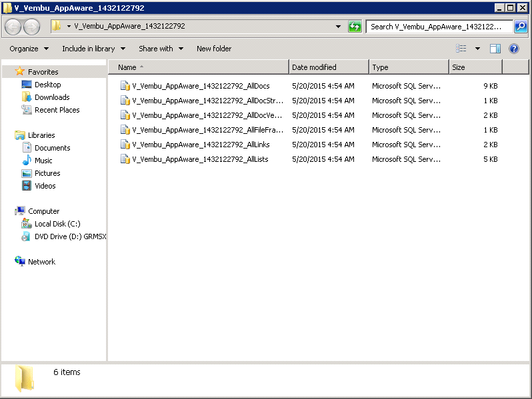The width and height of the screenshot is (532, 399).
Task: Close the Explorer window
Action: pyautogui.click(x=522, y=8)
